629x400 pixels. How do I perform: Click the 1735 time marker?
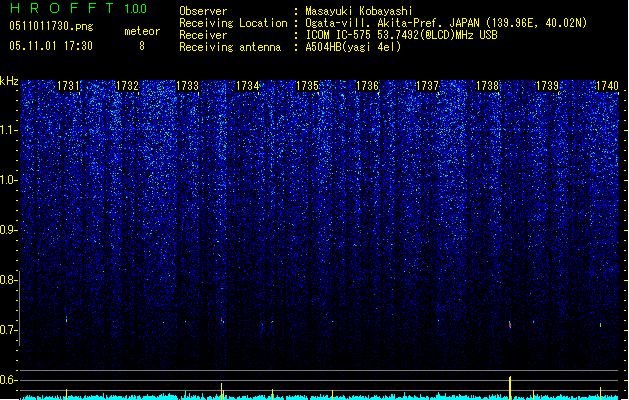click(x=307, y=86)
